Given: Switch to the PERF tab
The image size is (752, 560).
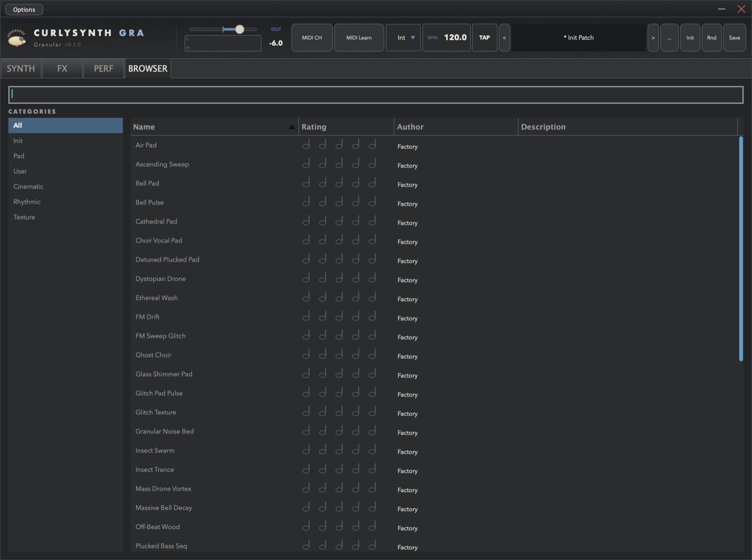Looking at the screenshot, I should click(103, 69).
